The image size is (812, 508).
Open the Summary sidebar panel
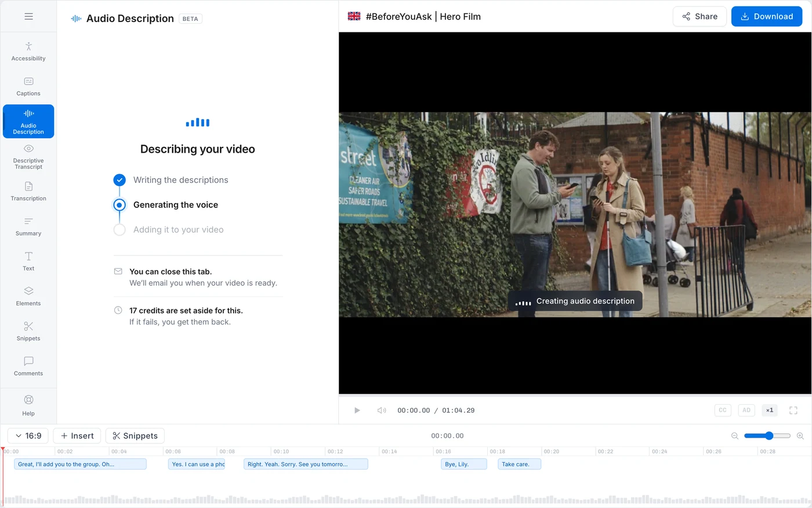click(x=28, y=226)
